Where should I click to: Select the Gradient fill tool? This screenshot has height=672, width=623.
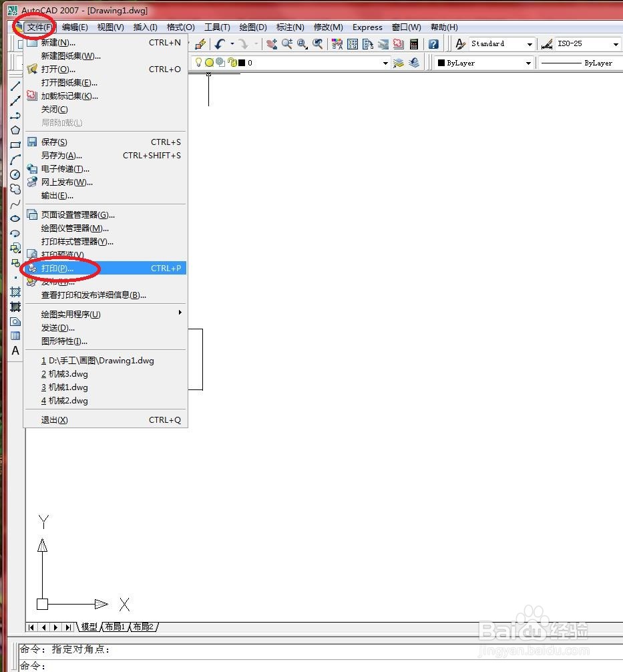(15, 307)
